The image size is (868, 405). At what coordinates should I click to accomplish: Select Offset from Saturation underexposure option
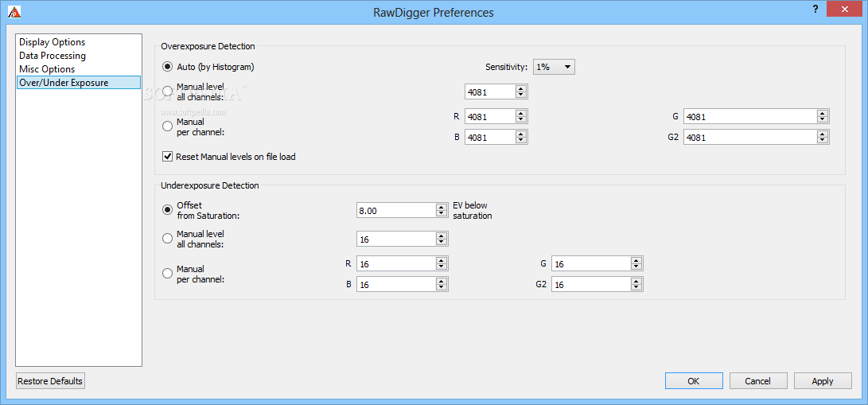(168, 210)
